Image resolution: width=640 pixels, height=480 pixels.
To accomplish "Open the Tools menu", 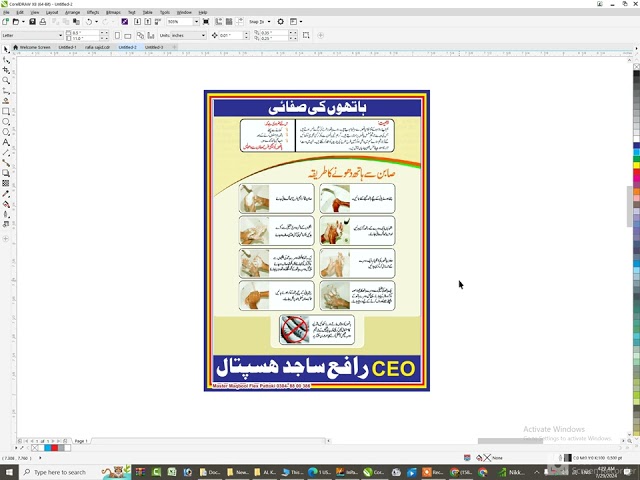I will coord(164,12).
